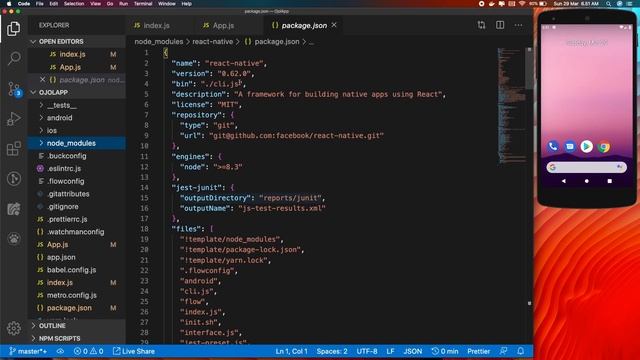Open Source Control view with badge
Image resolution: width=640 pixels, height=360 pixels.
[x=14, y=89]
